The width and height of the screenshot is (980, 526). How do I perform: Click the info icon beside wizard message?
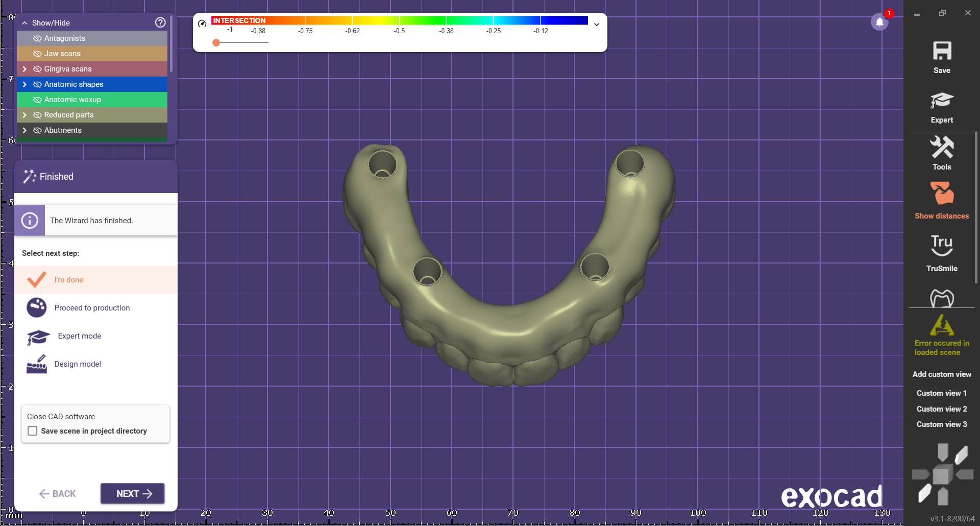30,220
